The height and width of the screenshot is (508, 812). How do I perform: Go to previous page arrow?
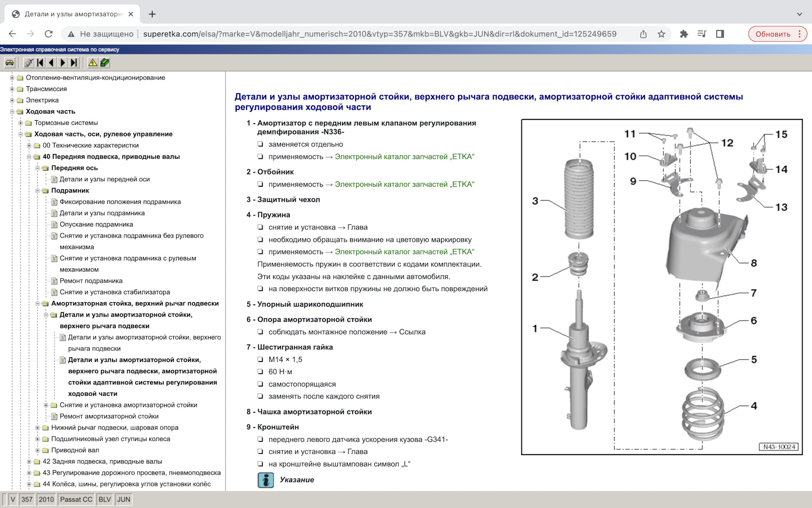click(x=51, y=63)
